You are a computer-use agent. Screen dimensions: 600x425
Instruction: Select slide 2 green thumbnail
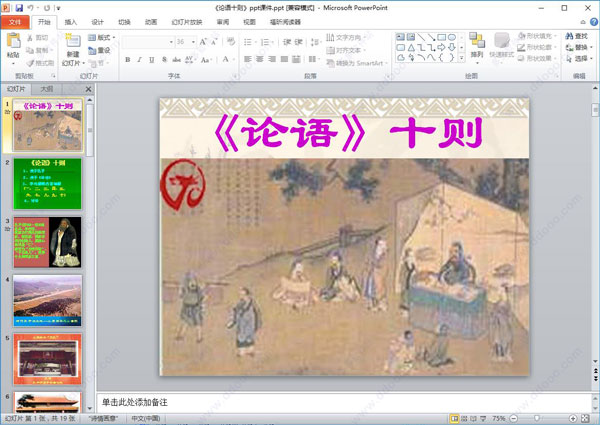coord(47,184)
